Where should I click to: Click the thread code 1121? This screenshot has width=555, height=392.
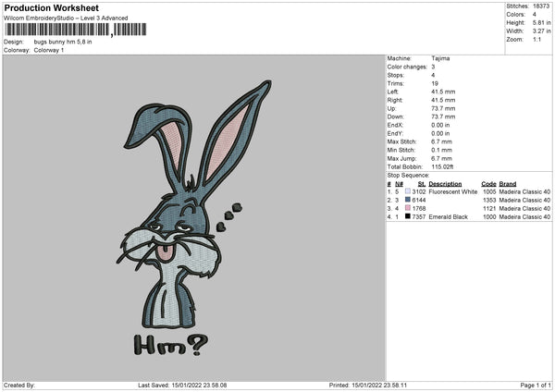point(489,208)
